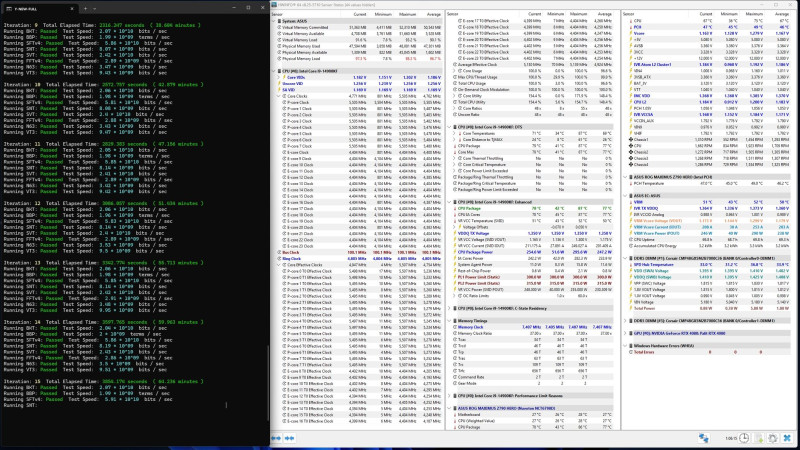
Task: Collapse the Memory Timings group
Action: click(449, 321)
